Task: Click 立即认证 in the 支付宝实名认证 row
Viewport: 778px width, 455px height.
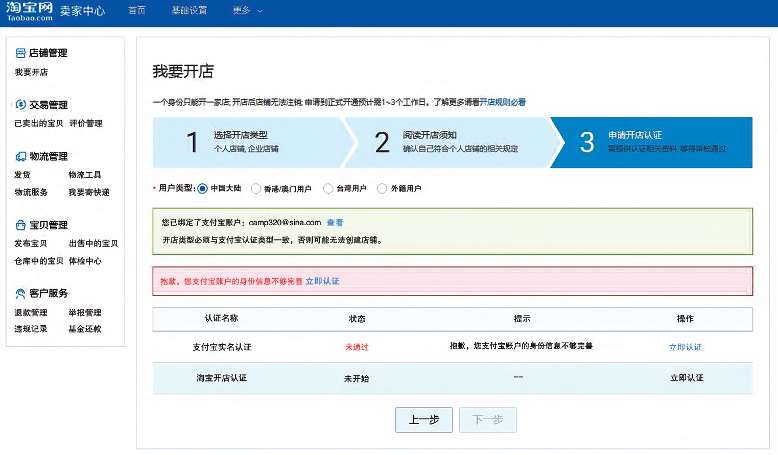Action: [685, 346]
